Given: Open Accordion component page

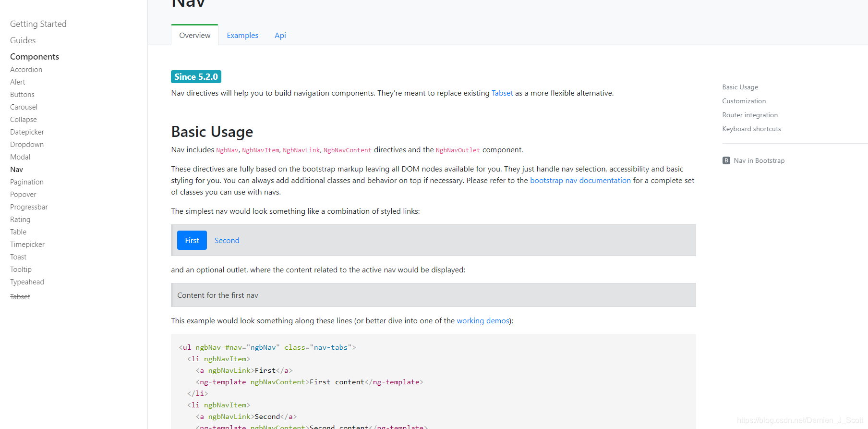Looking at the screenshot, I should click(26, 70).
